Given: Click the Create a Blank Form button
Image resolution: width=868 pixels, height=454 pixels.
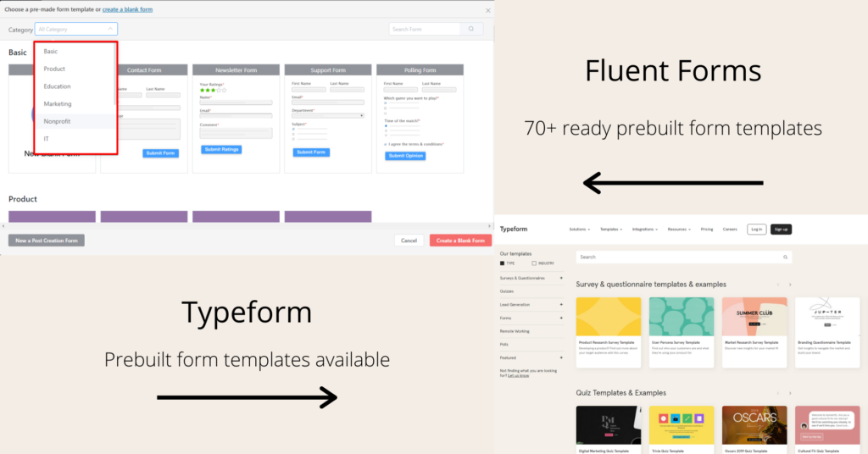Looking at the screenshot, I should tap(460, 241).
